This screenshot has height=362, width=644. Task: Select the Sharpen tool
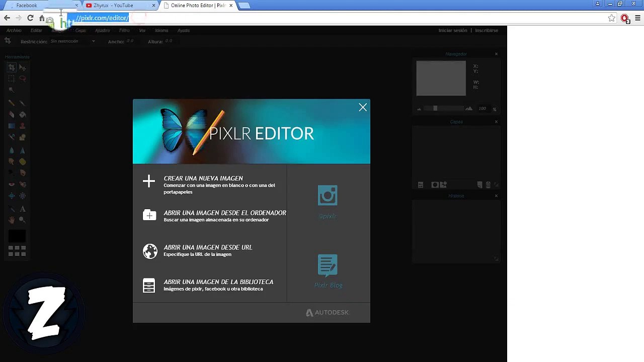tap(23, 150)
